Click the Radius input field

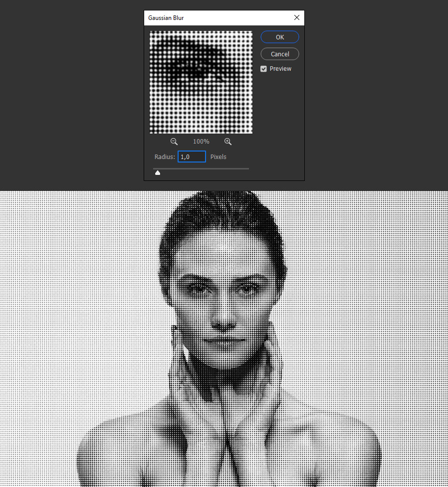click(192, 157)
